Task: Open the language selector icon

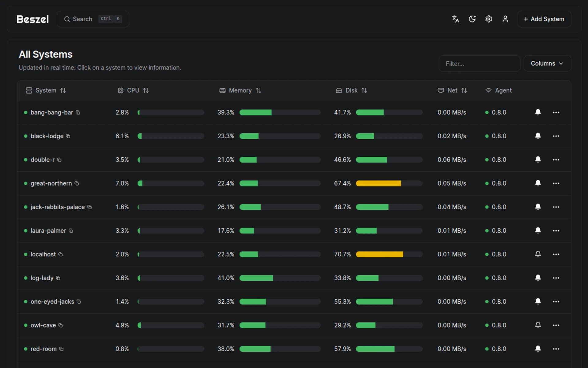Action: 456,19
